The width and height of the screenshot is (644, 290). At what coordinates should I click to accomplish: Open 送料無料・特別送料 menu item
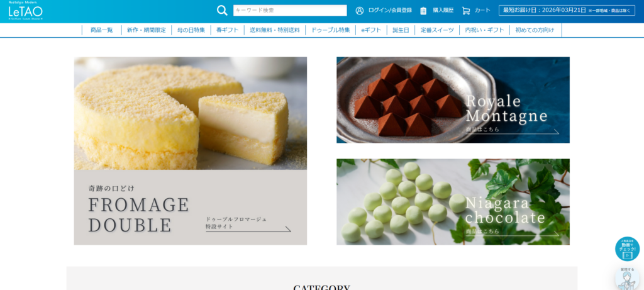click(x=275, y=30)
